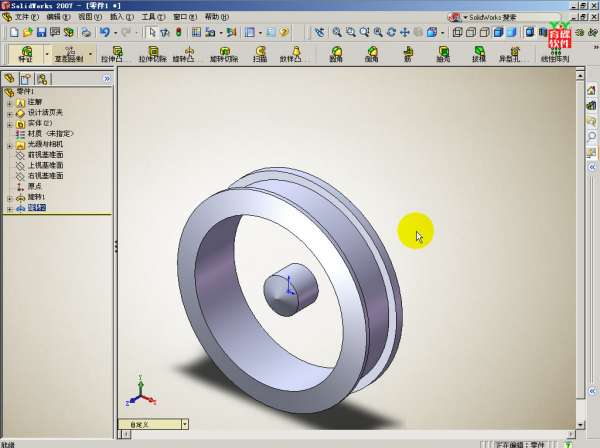600x448 pixels.
Task: Click the Fillet (圆角) feature icon
Action: pyautogui.click(x=336, y=54)
